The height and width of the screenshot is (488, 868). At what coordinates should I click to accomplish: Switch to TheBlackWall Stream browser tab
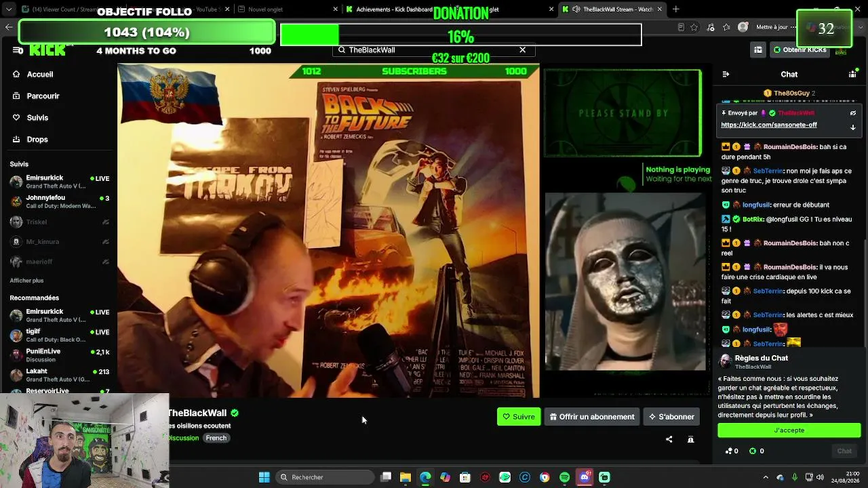pos(612,9)
